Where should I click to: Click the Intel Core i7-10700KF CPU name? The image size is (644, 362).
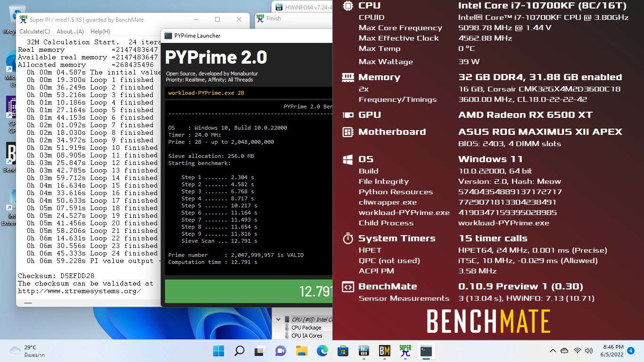542,5
